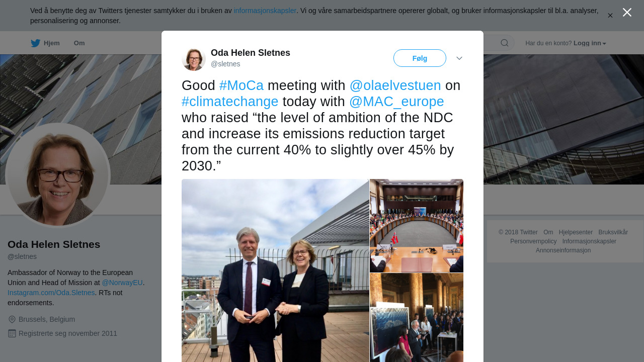Image resolution: width=644 pixels, height=362 pixels.
Task: Click the search magnifier icon
Action: click(x=504, y=43)
